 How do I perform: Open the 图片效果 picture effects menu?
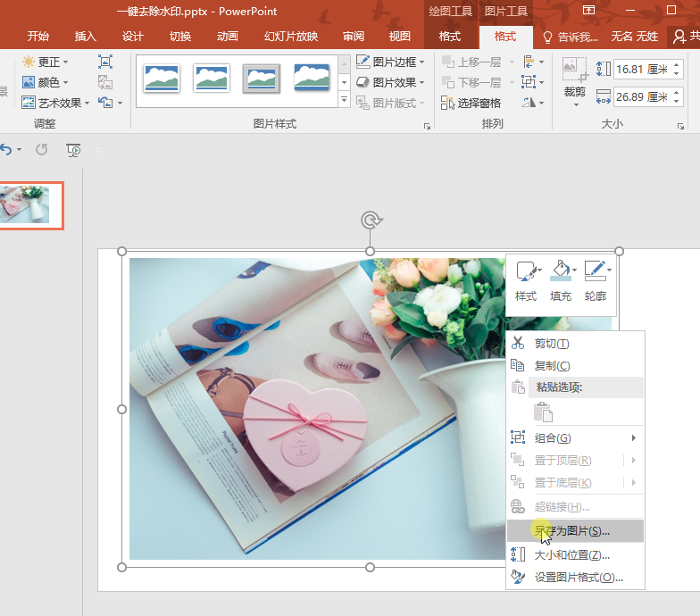pyautogui.click(x=390, y=82)
